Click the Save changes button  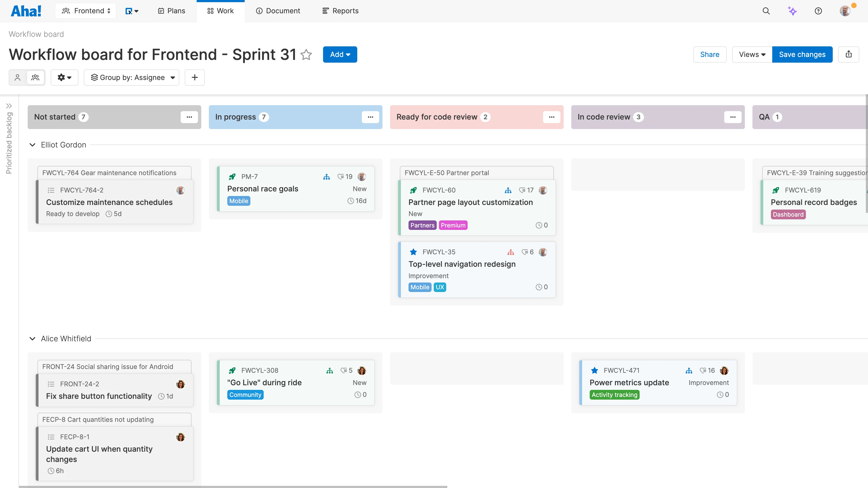pos(802,54)
